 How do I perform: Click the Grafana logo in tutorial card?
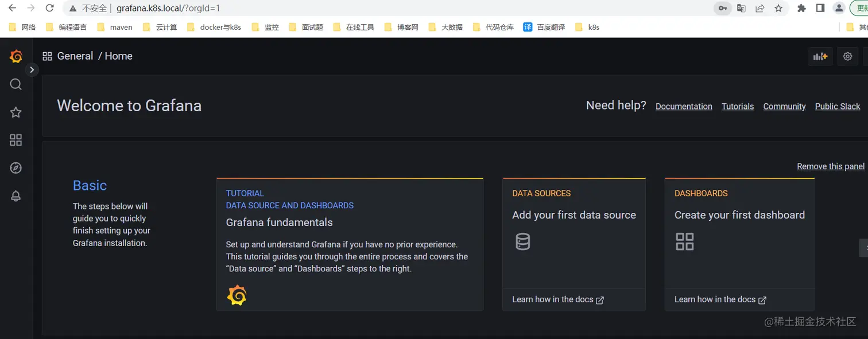pos(237,295)
